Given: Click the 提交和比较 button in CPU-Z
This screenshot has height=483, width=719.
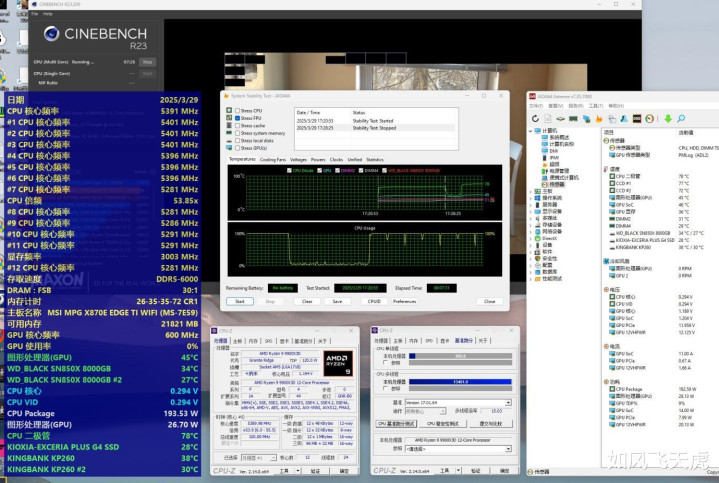Looking at the screenshot, I should coord(490,423).
